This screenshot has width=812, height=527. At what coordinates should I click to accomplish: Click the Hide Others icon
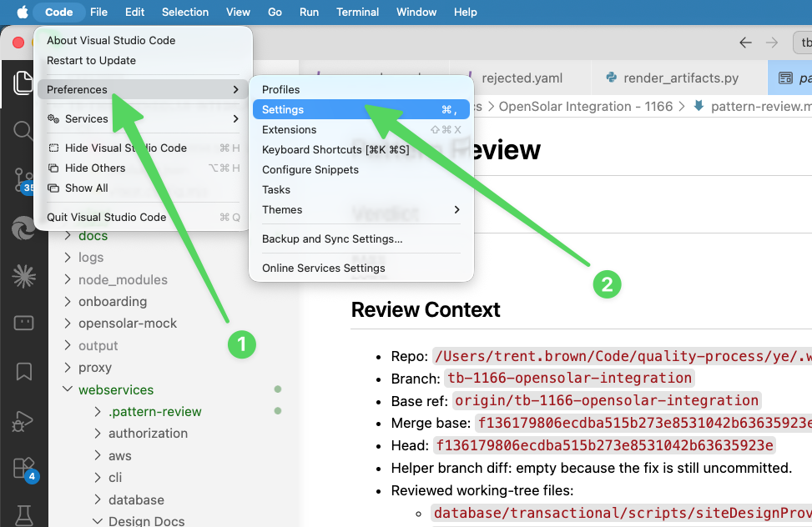click(53, 168)
